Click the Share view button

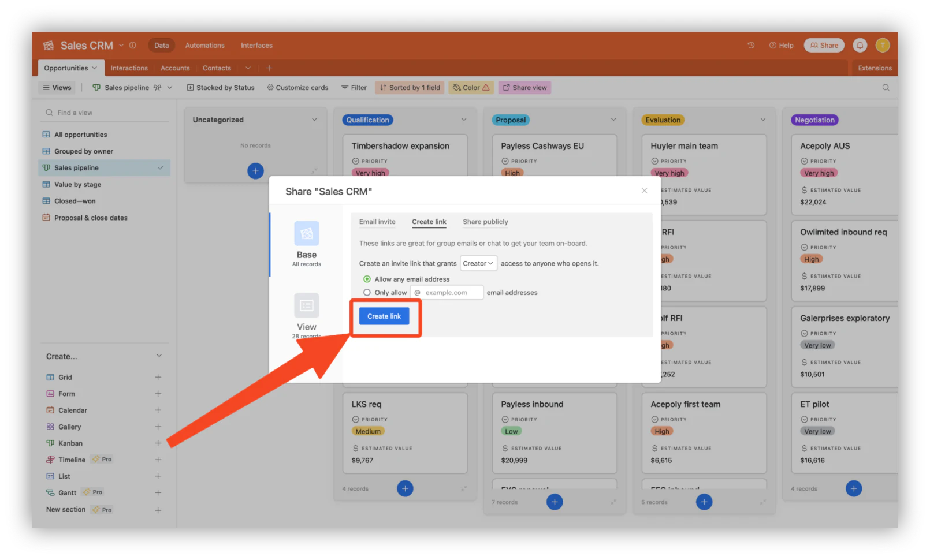tap(524, 88)
